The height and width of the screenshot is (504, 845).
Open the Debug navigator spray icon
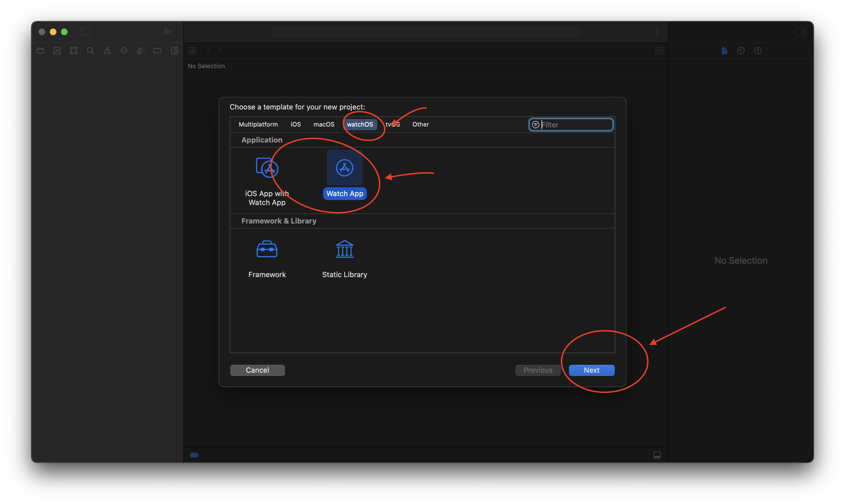pyautogui.click(x=141, y=51)
